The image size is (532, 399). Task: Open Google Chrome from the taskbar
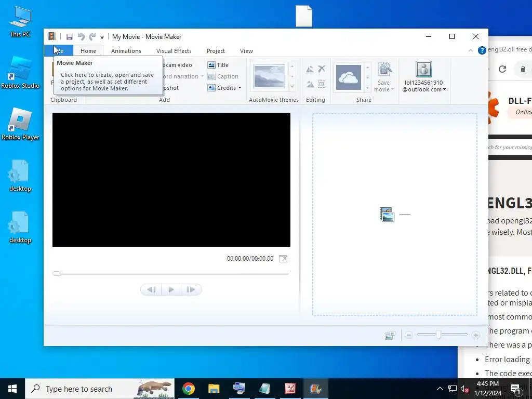click(x=189, y=389)
